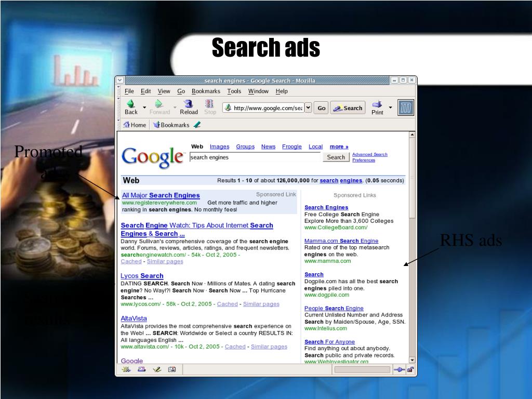Open the Advanced Search link
The image size is (532, 399).
[x=370, y=154]
